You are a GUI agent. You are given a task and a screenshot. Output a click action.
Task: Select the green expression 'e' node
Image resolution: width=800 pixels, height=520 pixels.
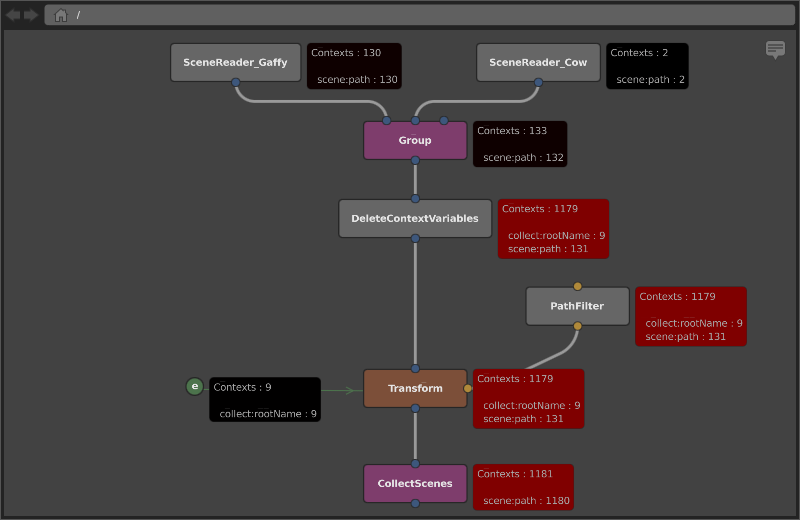click(x=194, y=386)
